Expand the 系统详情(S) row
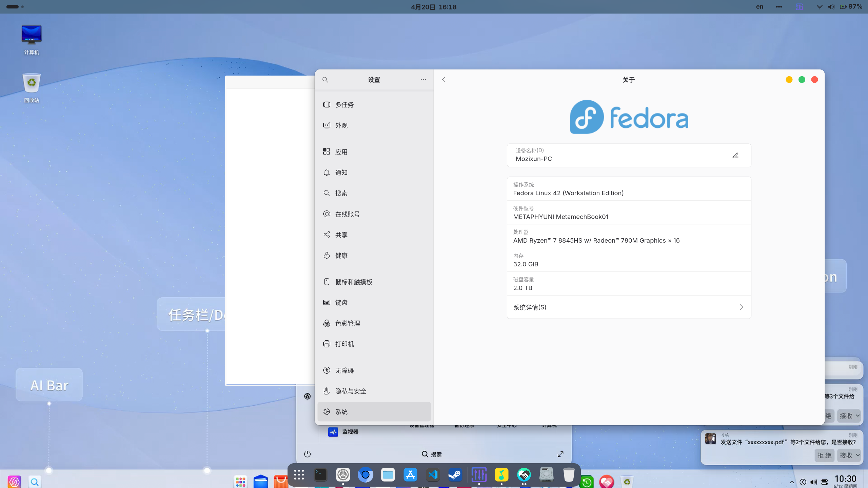Viewport: 868px width, 488px height. click(629, 307)
